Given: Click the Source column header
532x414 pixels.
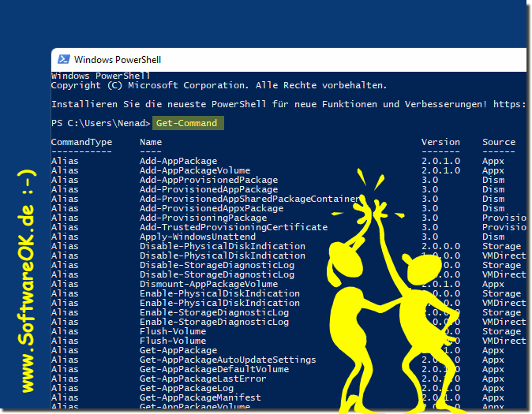Looking at the screenshot, I should 499,142.
